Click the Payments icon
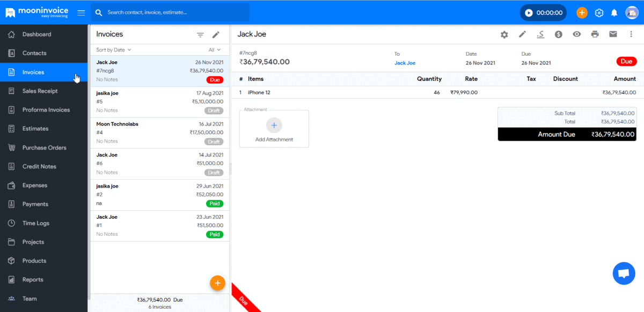Image resolution: width=644 pixels, height=312 pixels. 12,204
